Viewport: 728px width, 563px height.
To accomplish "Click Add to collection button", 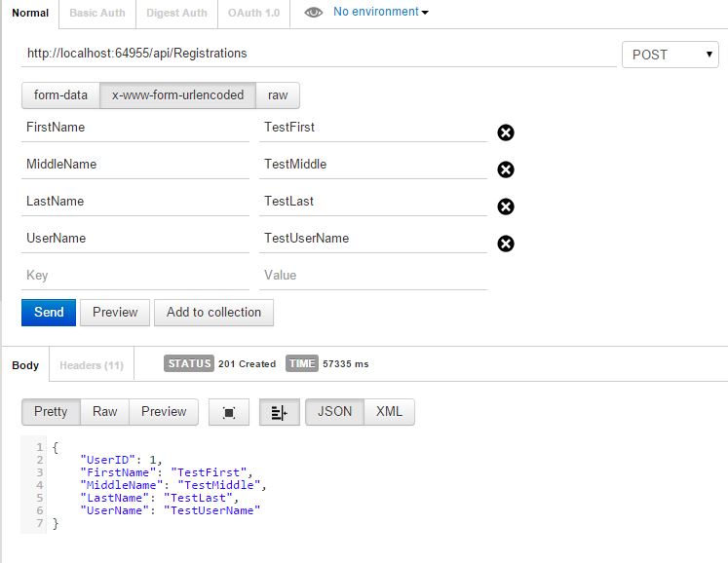I will point(213,313).
